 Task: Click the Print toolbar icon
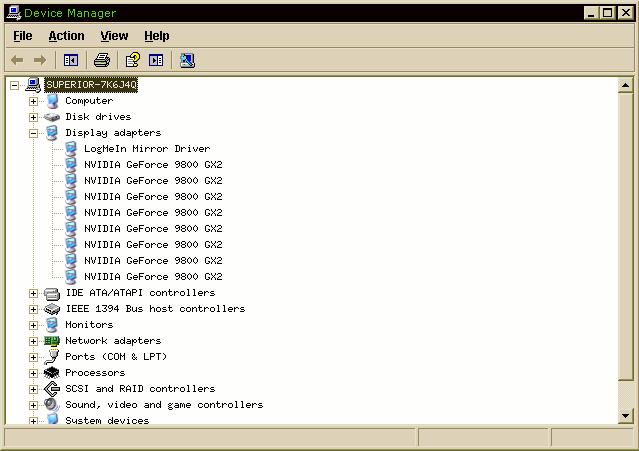[102, 60]
